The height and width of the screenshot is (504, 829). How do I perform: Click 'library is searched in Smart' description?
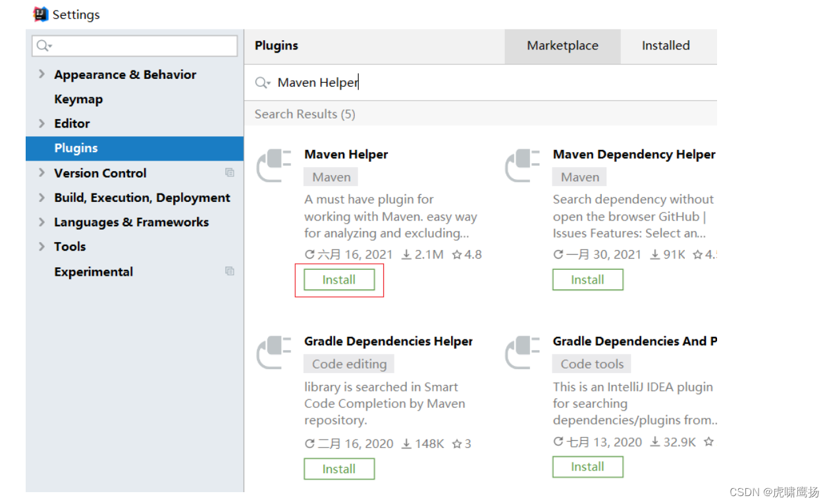(x=385, y=403)
